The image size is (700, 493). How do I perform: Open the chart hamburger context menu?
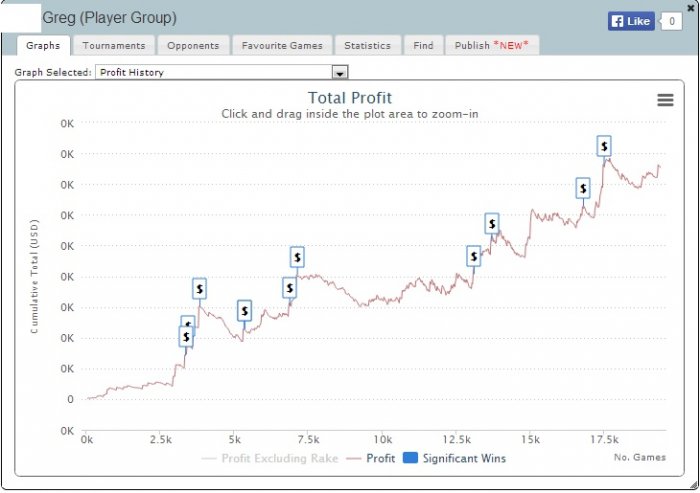tap(665, 100)
